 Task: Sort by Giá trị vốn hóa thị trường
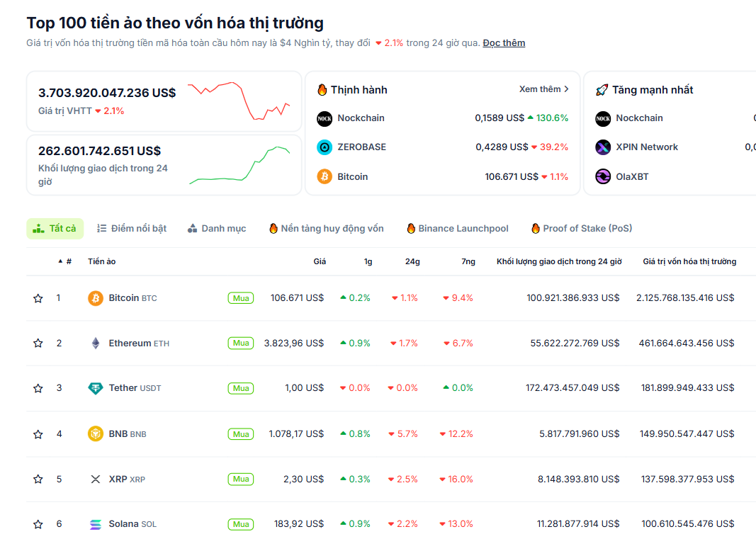coord(689,261)
